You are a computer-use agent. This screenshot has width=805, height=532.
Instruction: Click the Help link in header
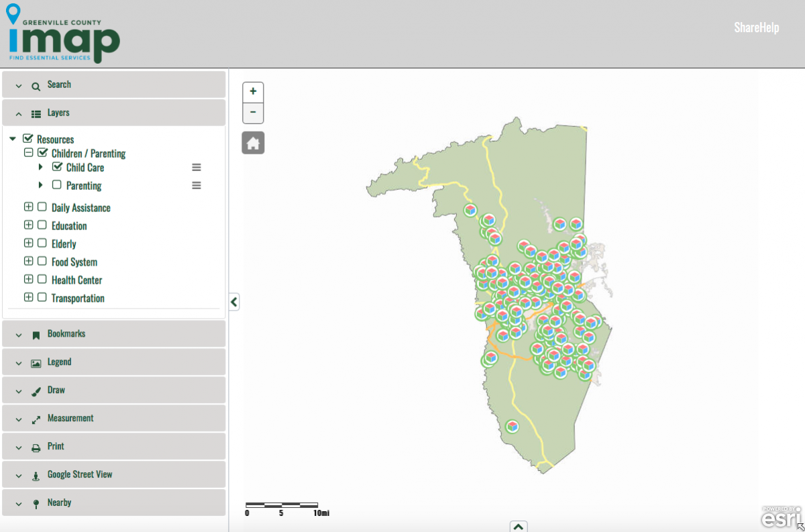coord(768,28)
